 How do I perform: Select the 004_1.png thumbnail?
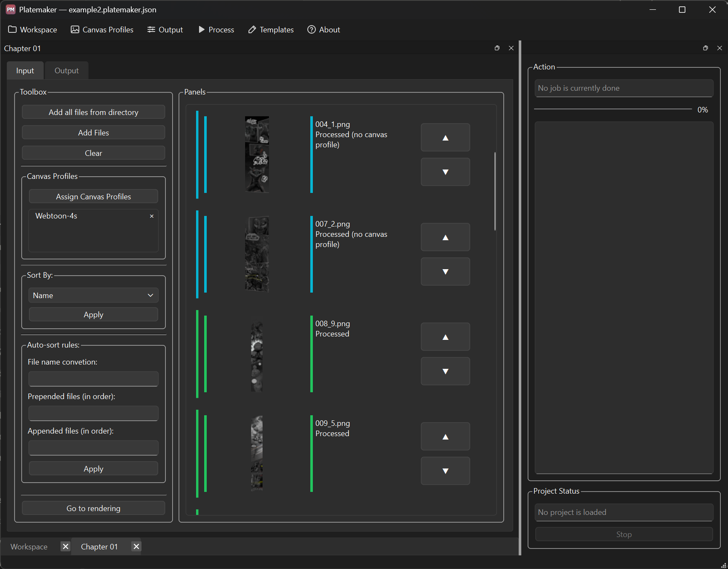coord(257,155)
